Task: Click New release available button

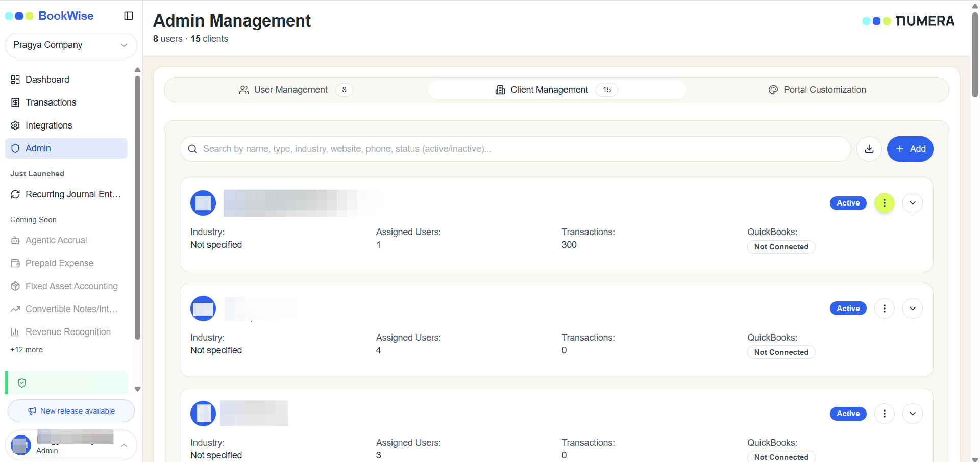Action: coord(71,411)
